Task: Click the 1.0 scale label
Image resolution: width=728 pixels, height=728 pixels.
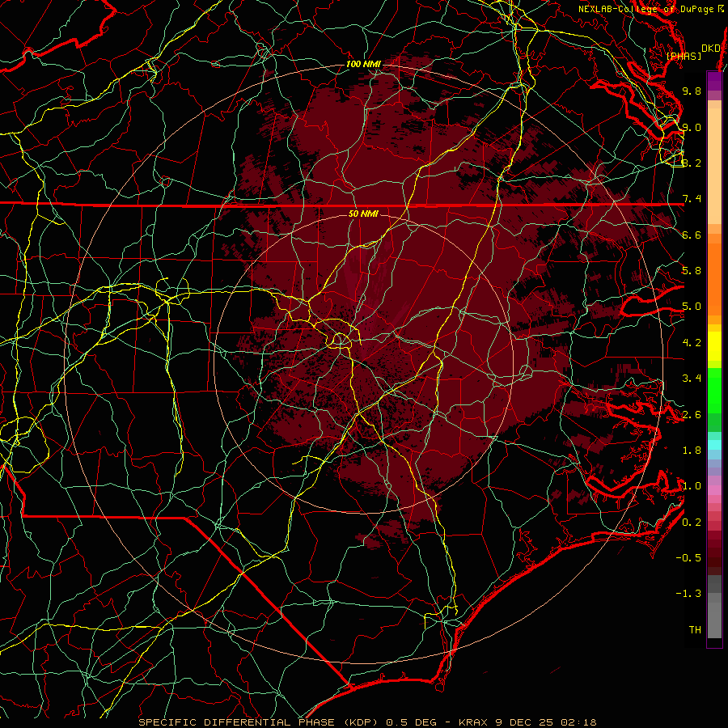Action: coord(692,486)
